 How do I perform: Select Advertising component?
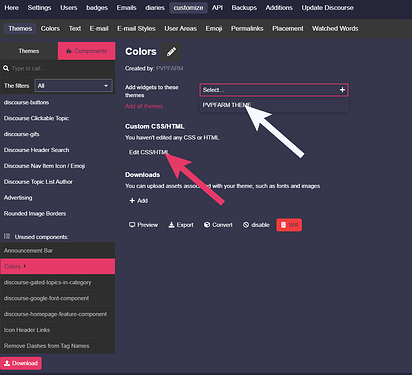[58, 198]
